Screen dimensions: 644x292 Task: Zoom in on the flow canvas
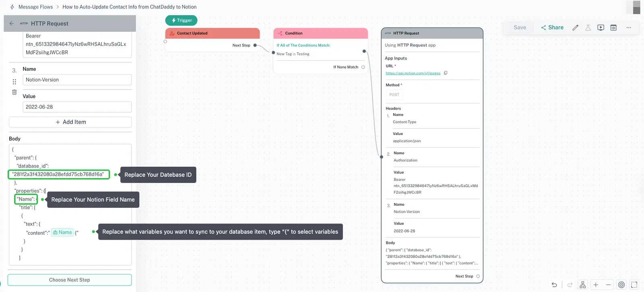(596, 285)
